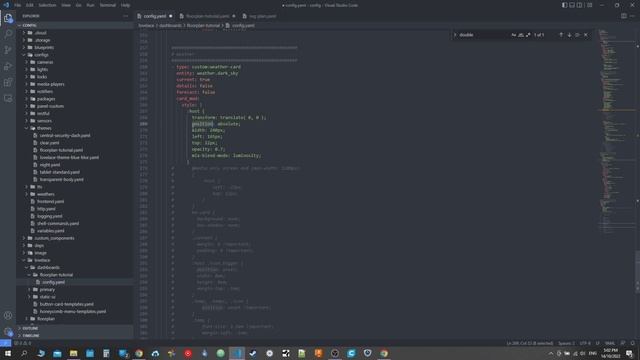Click dashboards in the breadcrumb path
This screenshot has height=360, width=640.
[x=170, y=25]
